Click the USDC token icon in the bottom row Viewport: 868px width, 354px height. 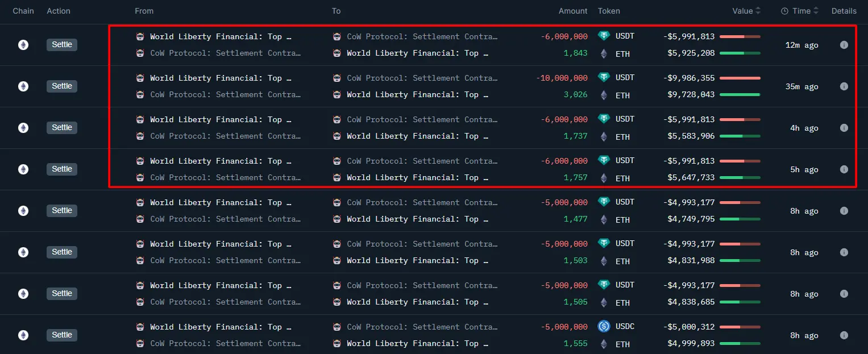point(603,327)
